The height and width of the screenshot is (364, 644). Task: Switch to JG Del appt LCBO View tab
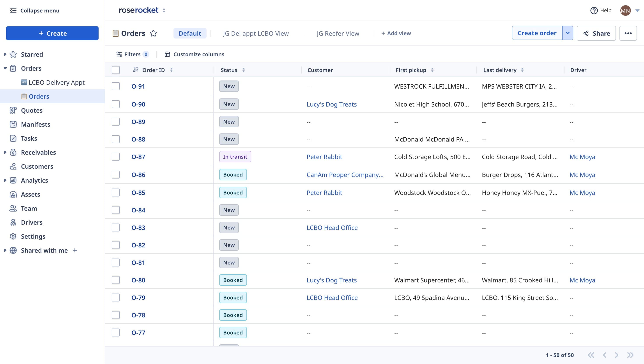pos(256,33)
